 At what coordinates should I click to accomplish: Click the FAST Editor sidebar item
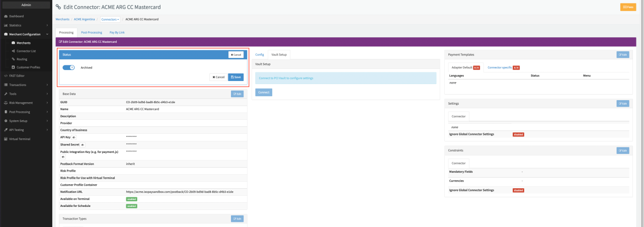pos(17,75)
